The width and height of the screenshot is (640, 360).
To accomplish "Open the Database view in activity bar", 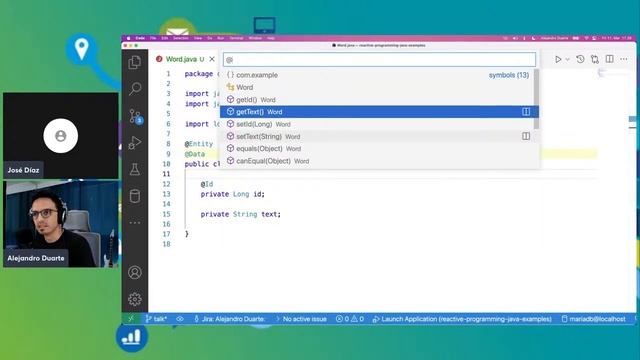I will [x=135, y=196].
